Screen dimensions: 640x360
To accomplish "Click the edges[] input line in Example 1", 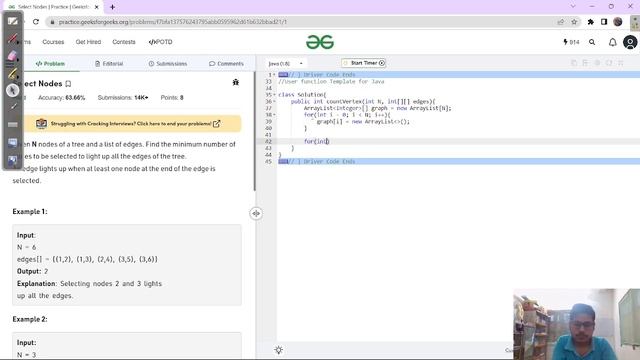I will pyautogui.click(x=87, y=259).
